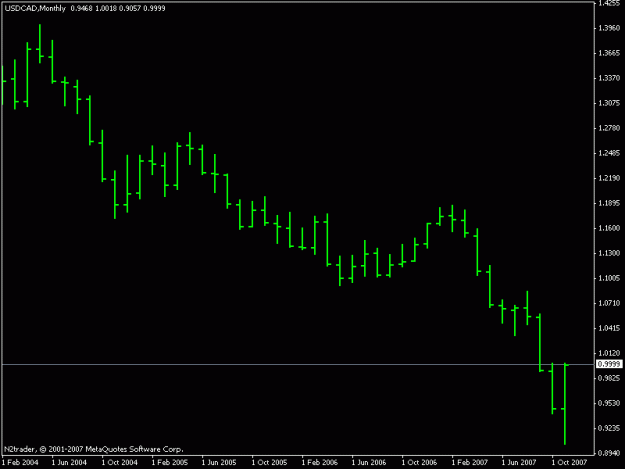Click the 1.2190 price axis label

tap(609, 179)
